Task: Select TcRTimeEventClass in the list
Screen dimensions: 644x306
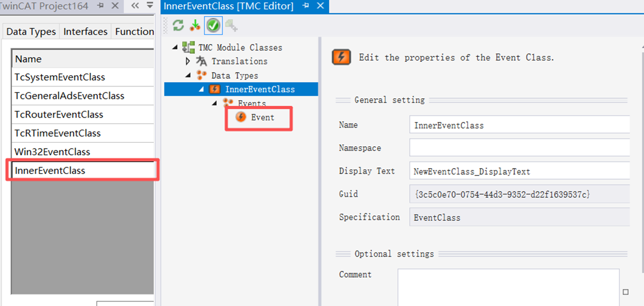Action: click(x=83, y=133)
